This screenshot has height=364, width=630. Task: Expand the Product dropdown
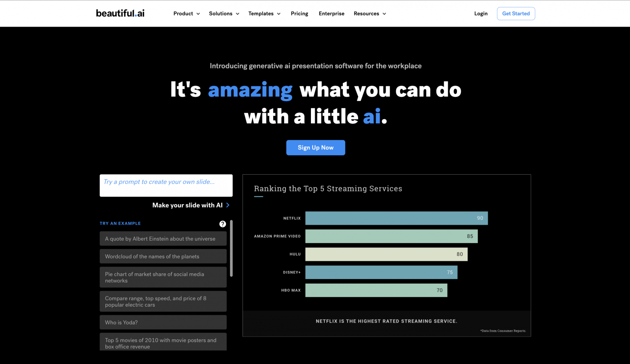(186, 14)
